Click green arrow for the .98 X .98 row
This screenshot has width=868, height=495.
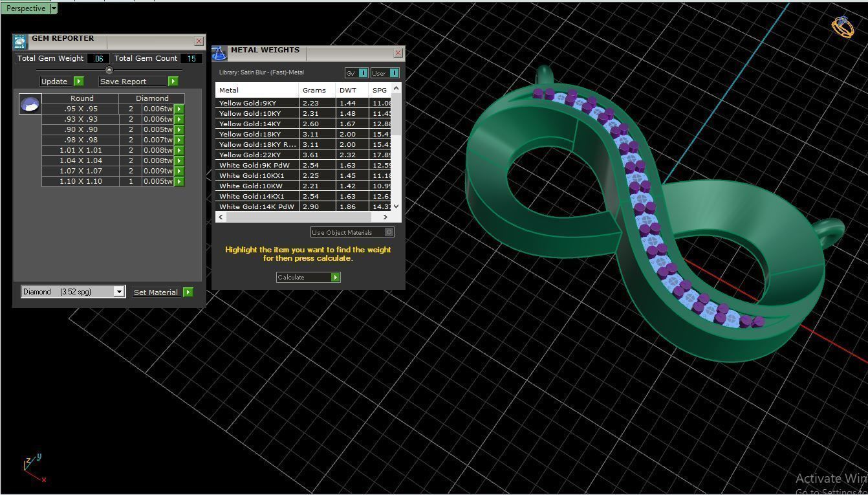[x=179, y=140]
